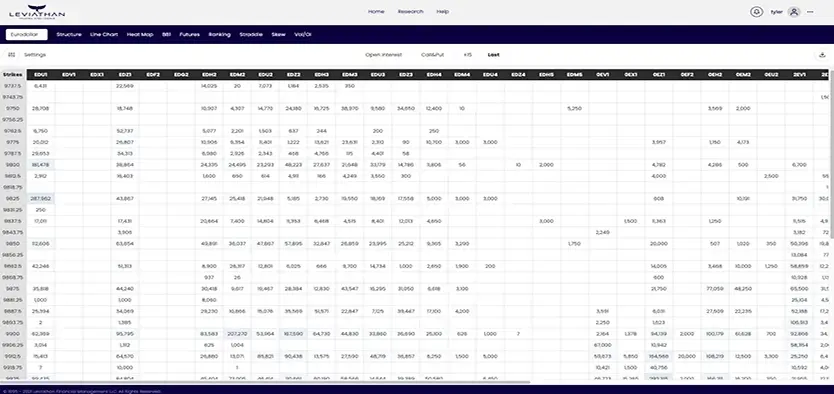Click the EDV1 column header
834x394 pixels.
pos(69,75)
